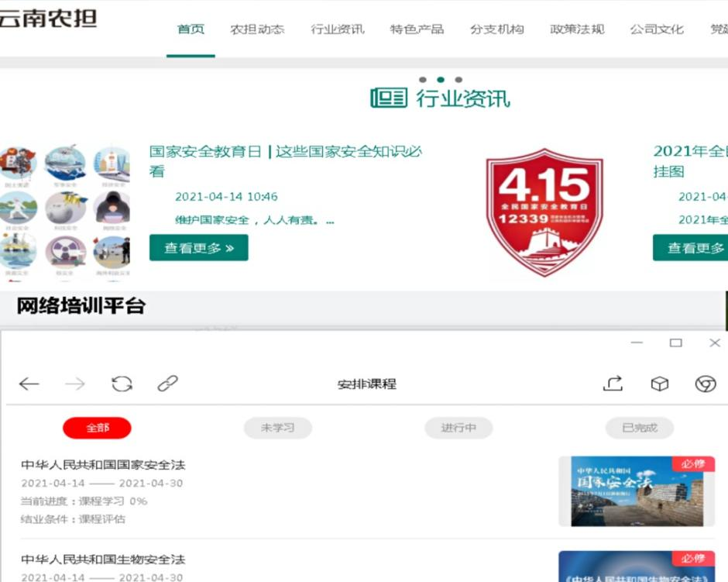Open 农担动态 in navigation menu

click(257, 29)
